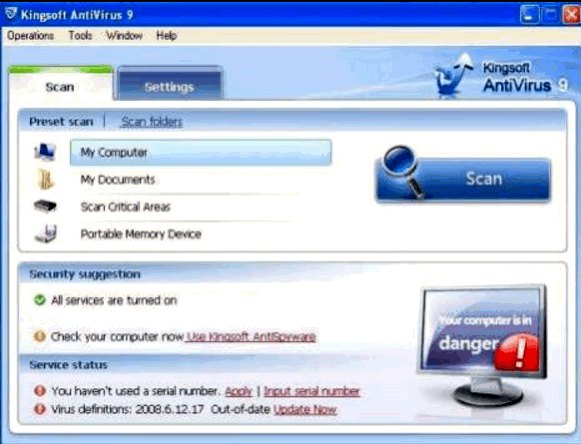581x444 pixels.
Task: Minimize the Kingsoft AntiVirus window
Action: pos(529,15)
